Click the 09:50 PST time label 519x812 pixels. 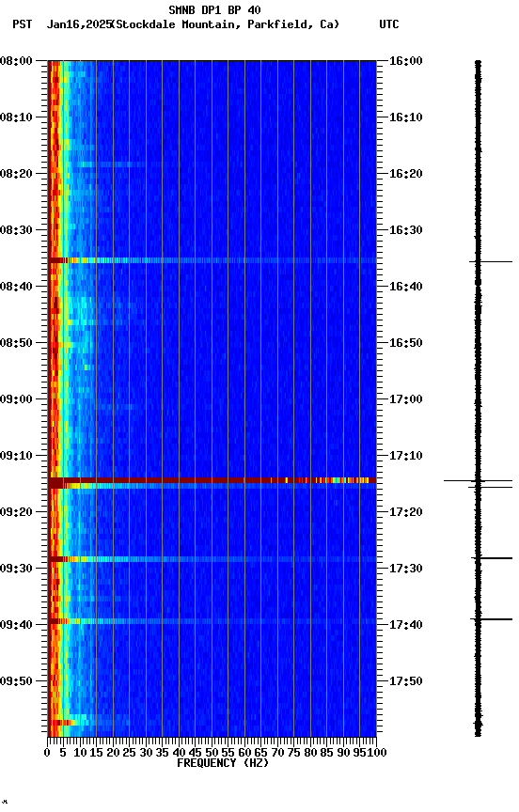point(16,681)
